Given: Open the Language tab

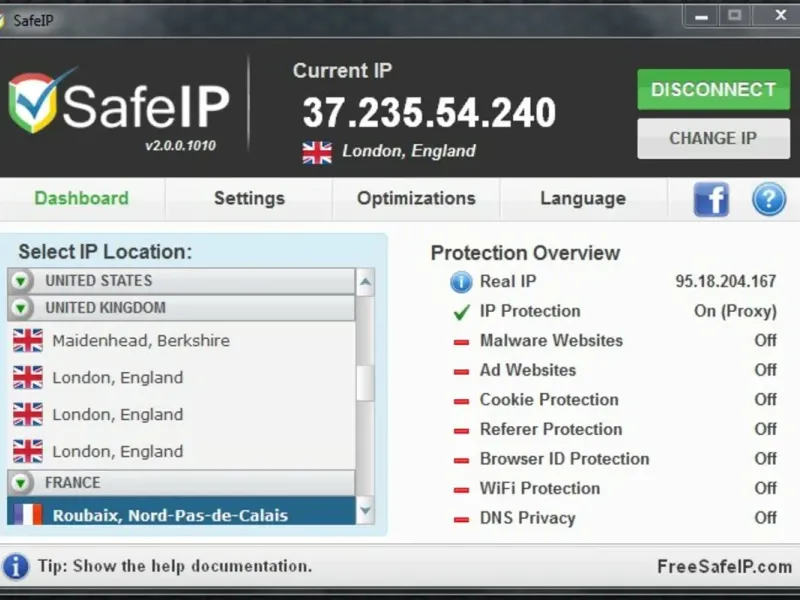Looking at the screenshot, I should click(x=583, y=198).
